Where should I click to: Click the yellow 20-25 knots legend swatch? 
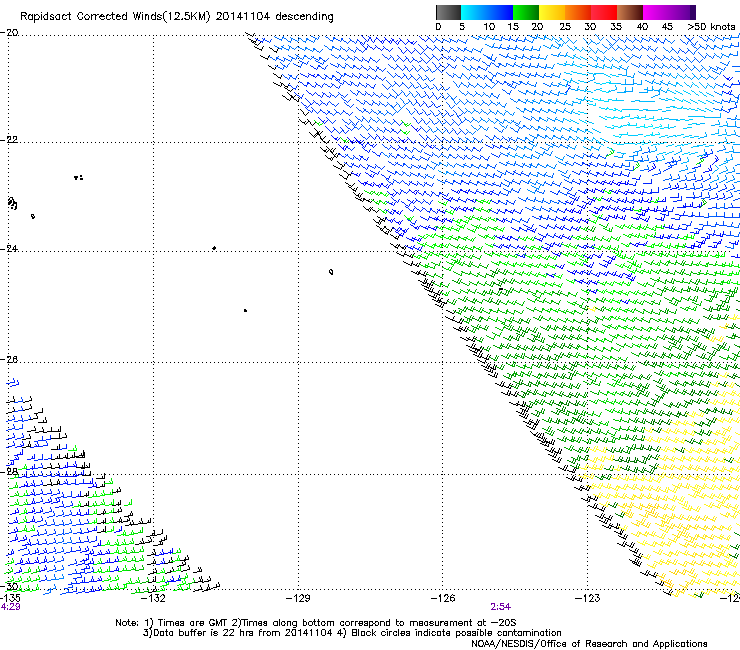click(552, 12)
